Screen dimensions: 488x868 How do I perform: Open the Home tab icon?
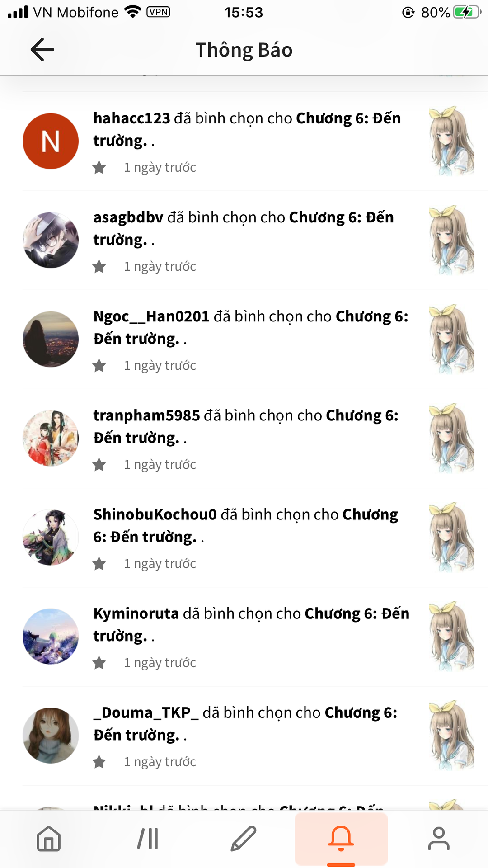pyautogui.click(x=49, y=839)
